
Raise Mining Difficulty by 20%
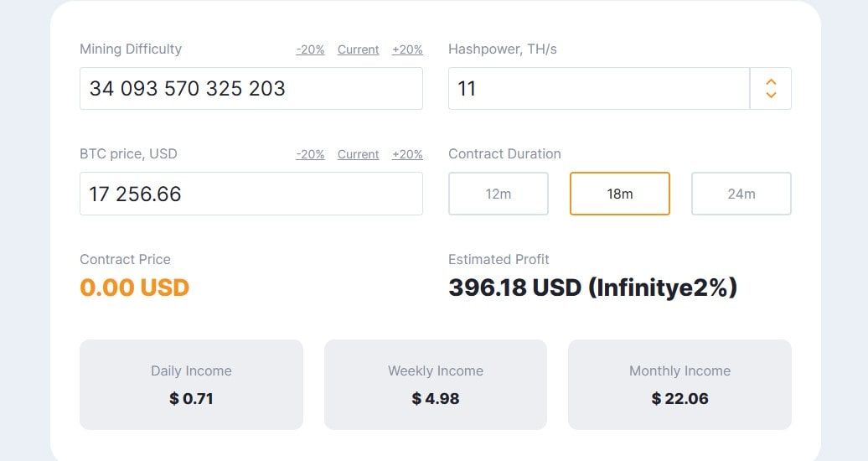(407, 49)
